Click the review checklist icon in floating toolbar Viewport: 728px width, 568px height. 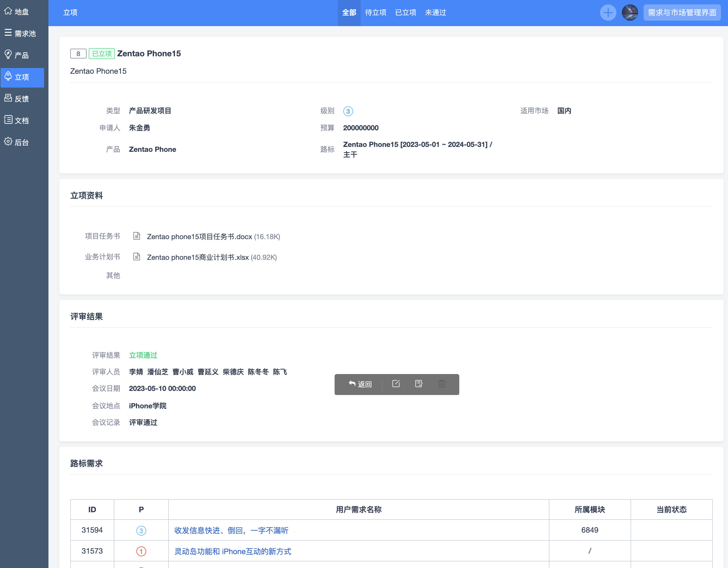pyautogui.click(x=419, y=384)
